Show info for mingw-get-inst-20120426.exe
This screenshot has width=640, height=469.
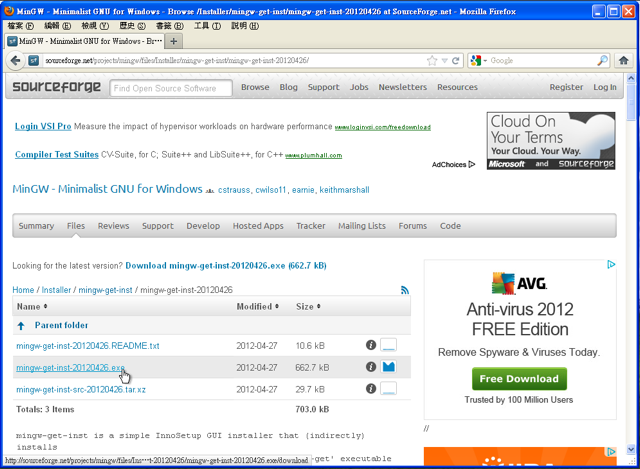(x=371, y=367)
